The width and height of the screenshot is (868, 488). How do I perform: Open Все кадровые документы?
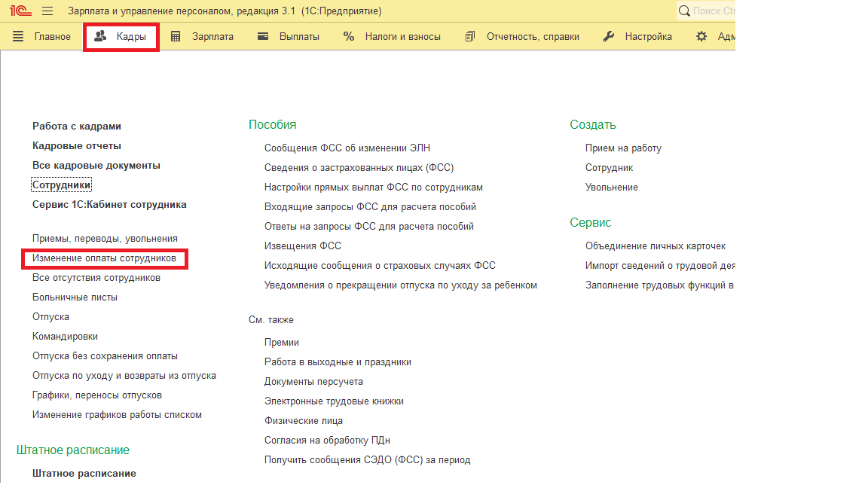(x=96, y=166)
